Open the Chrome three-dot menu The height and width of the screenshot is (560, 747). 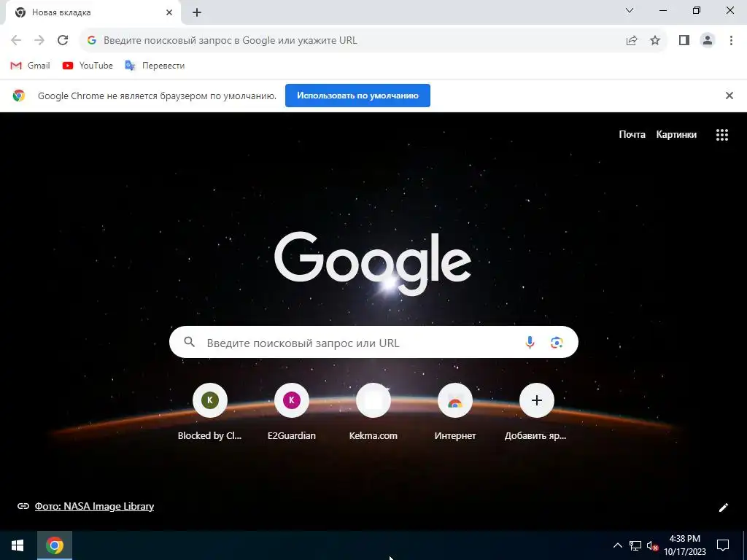(x=731, y=41)
